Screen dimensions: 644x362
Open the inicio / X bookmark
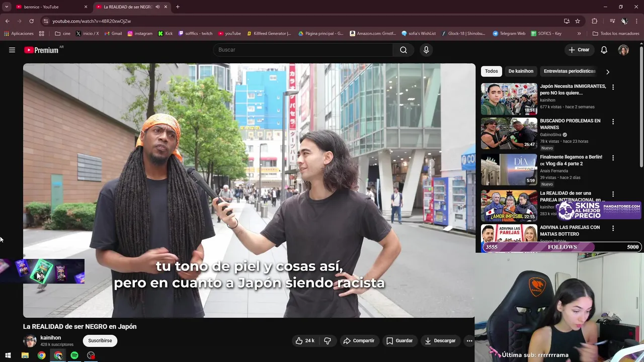click(x=87, y=34)
